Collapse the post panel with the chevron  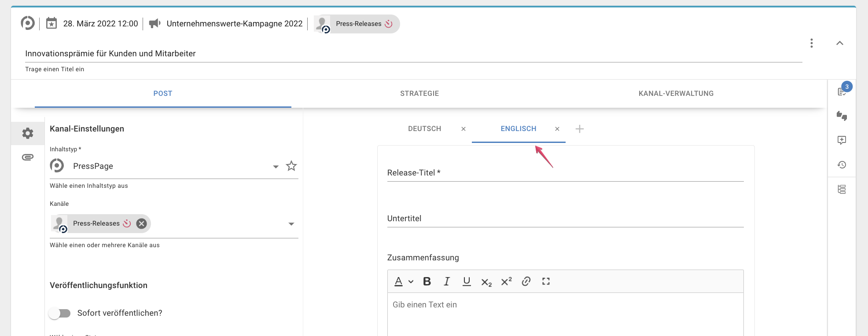[x=840, y=43]
